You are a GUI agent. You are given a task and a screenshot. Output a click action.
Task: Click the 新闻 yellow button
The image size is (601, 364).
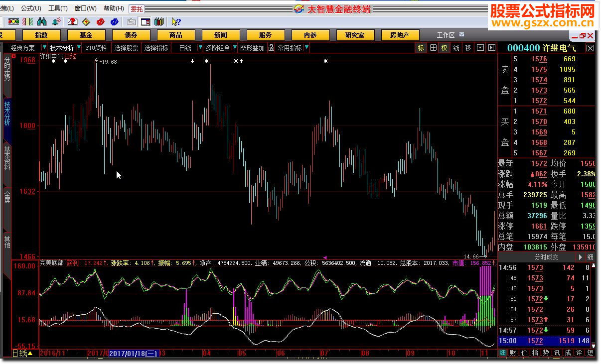[x=221, y=35]
